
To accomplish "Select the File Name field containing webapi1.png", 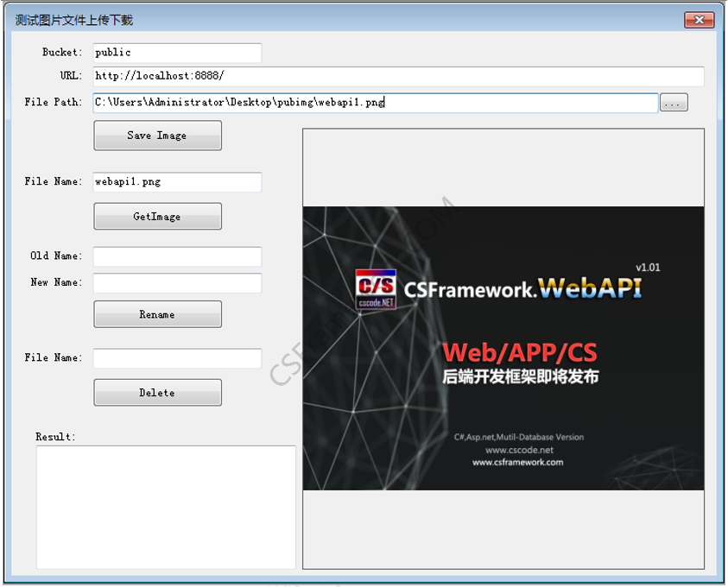I will (177, 182).
